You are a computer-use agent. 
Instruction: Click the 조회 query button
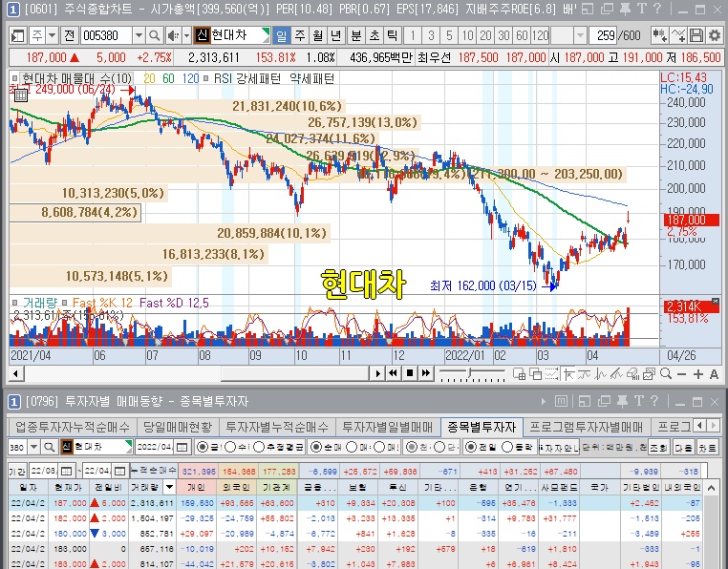click(x=658, y=448)
